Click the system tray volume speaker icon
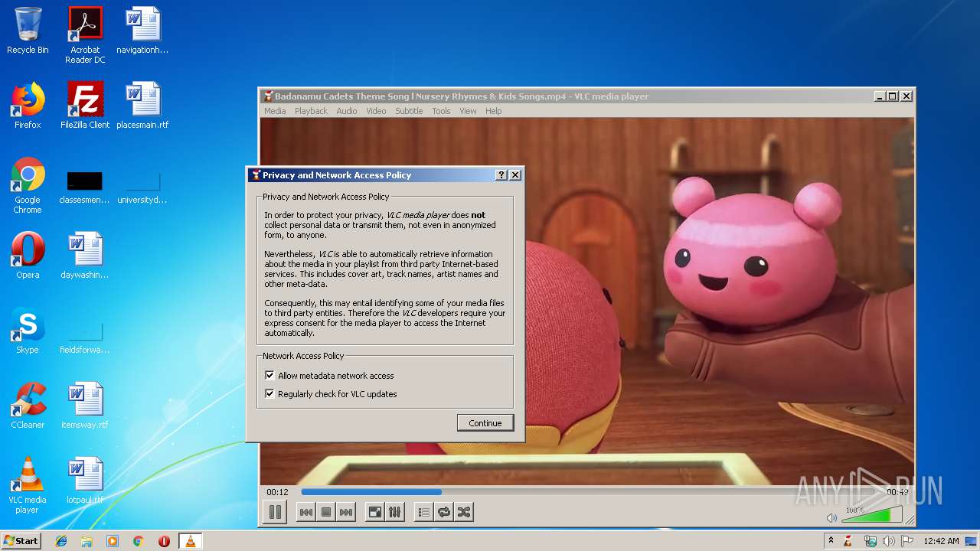The height and width of the screenshot is (551, 980). coord(888,541)
